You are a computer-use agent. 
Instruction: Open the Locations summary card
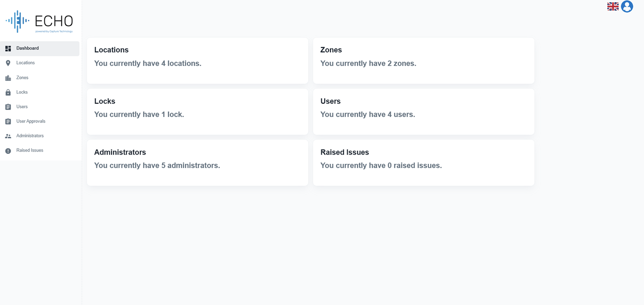click(x=197, y=60)
